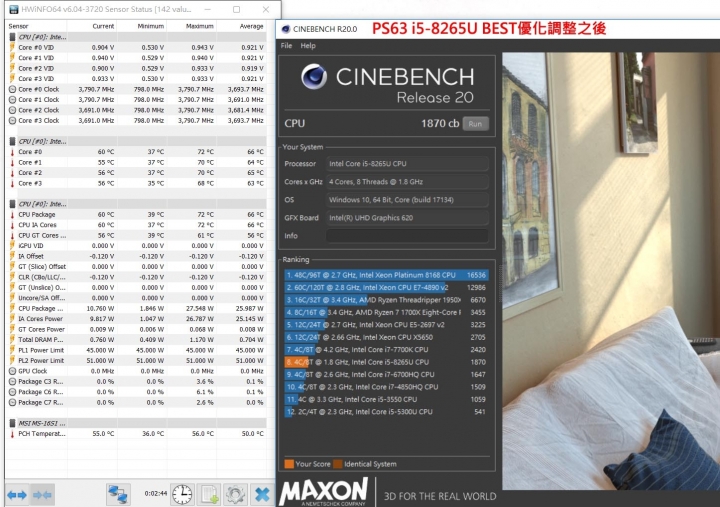This screenshot has height=507, width=720.
Task: Select ranking entry Ryzen 7 1700X
Action: 386,312
